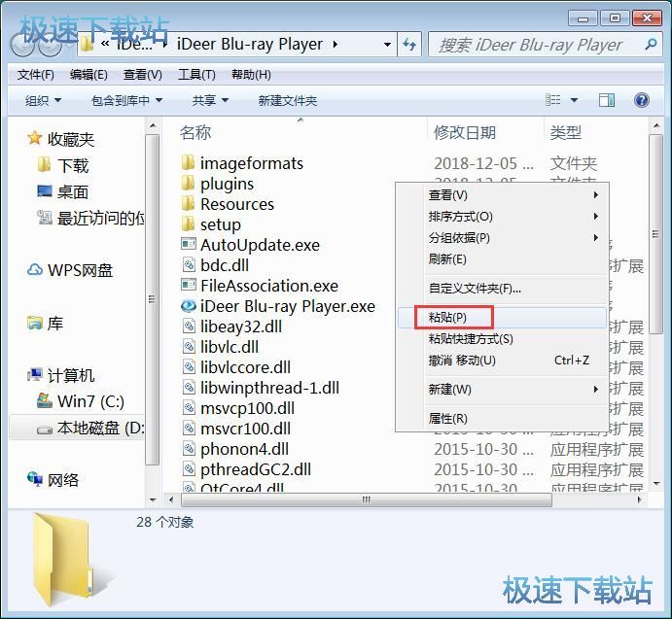
Task: Open the 共享 dropdown
Action: pos(210,101)
